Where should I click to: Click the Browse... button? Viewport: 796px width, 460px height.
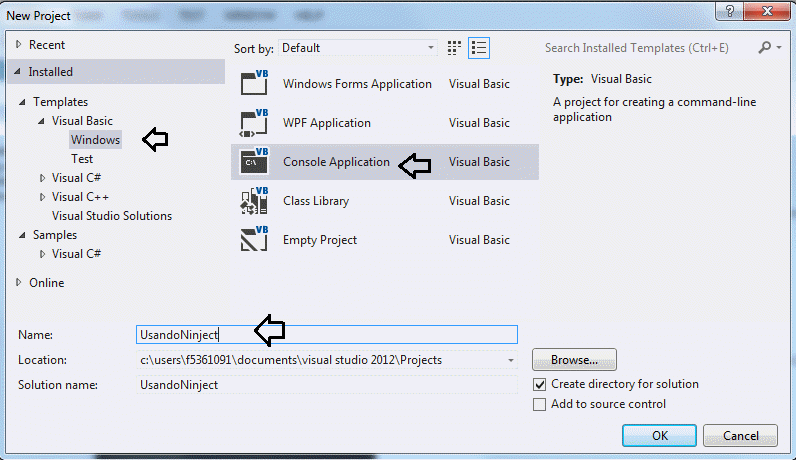[574, 359]
